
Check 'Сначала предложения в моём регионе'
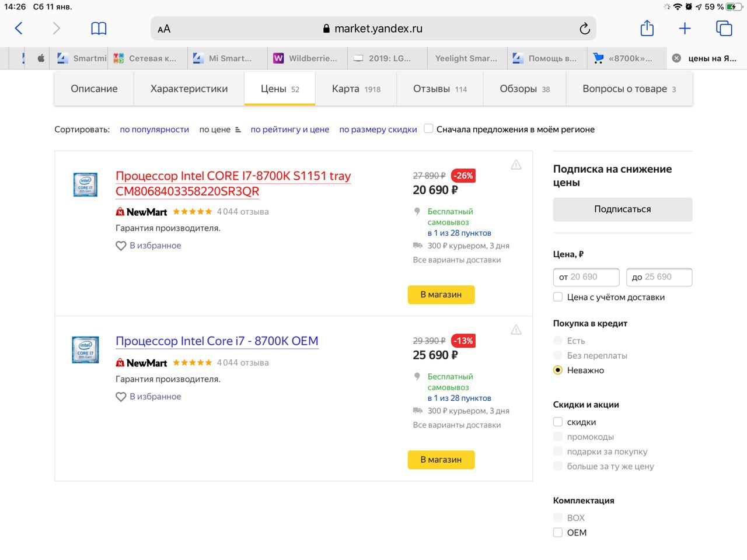click(x=428, y=129)
